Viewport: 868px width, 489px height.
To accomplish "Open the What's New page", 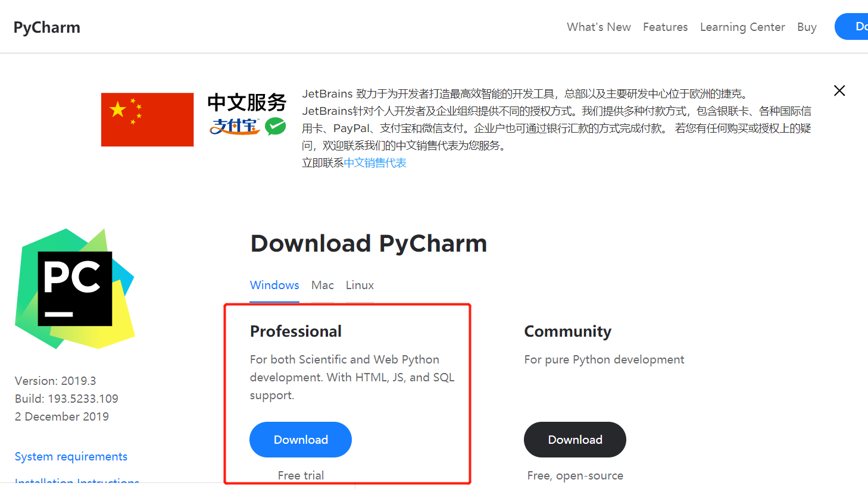I will point(599,27).
